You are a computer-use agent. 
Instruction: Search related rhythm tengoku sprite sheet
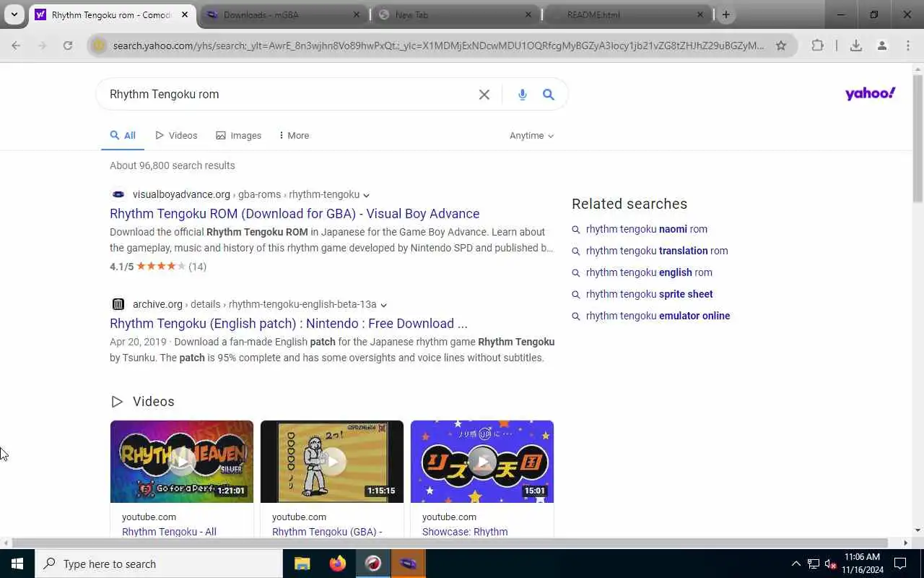coord(650,294)
